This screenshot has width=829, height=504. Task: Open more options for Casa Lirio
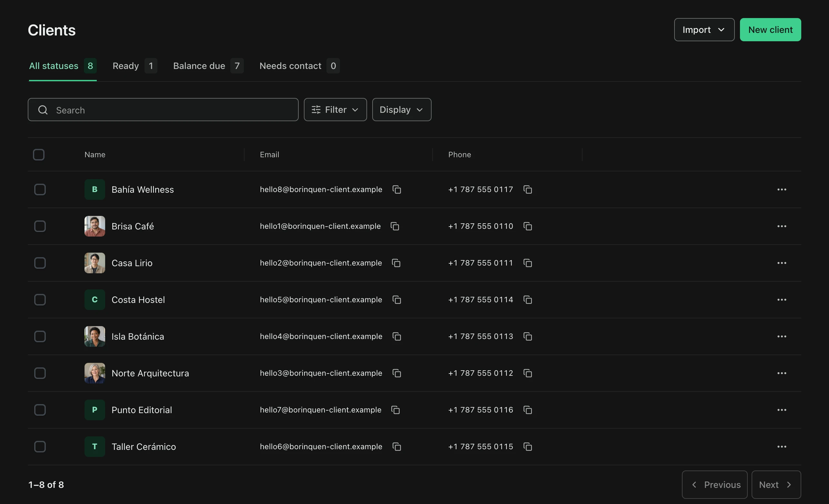pyautogui.click(x=782, y=263)
